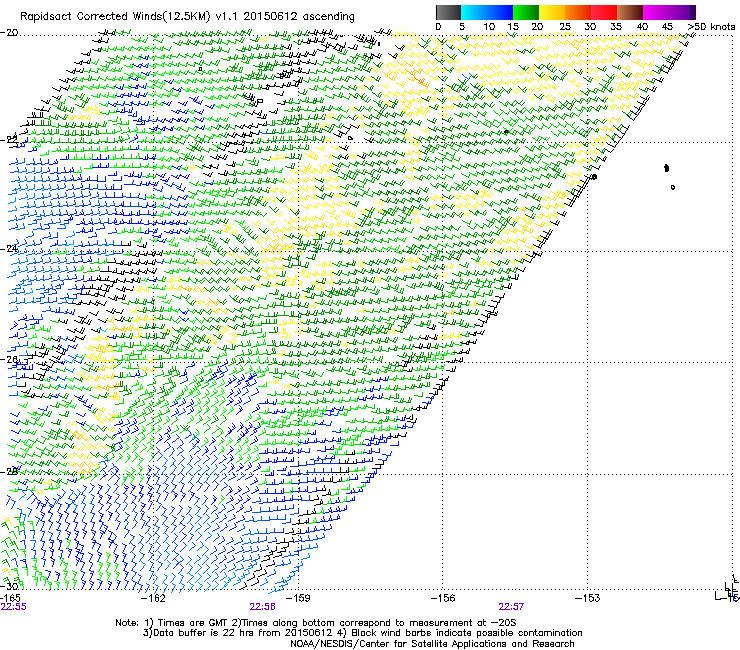Viewport: 740px width, 650px height.
Task: Click the '-162' longitude label
Action: pos(154,598)
